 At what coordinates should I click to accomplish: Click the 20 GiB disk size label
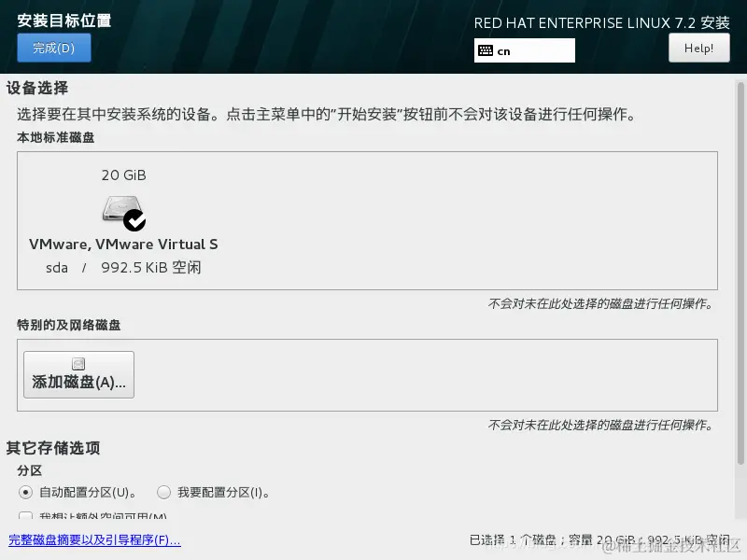[124, 175]
